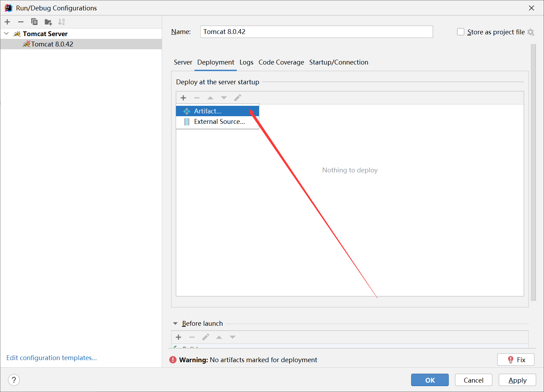This screenshot has height=392, width=544.
Task: Open the Logs tab
Action: 246,62
